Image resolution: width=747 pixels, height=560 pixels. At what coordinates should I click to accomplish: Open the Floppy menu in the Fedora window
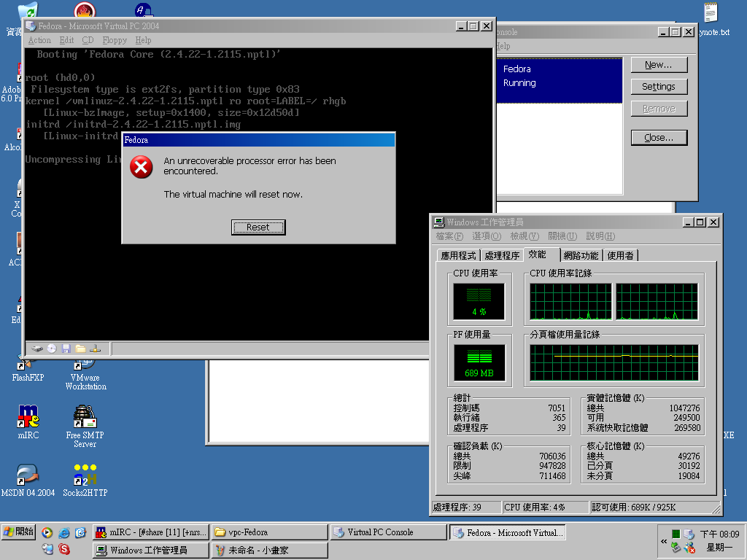click(x=115, y=41)
